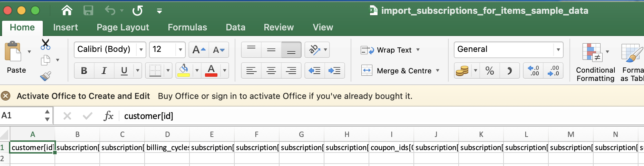Open the font colour dropdown arrow
Image resolution: width=644 pixels, height=166 pixels.
pyautogui.click(x=224, y=71)
